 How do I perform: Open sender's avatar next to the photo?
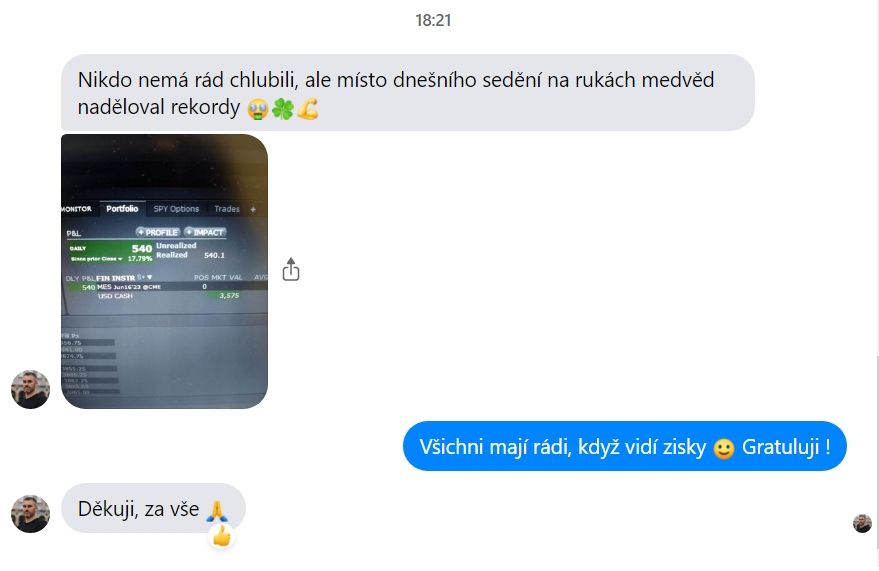click(30, 389)
